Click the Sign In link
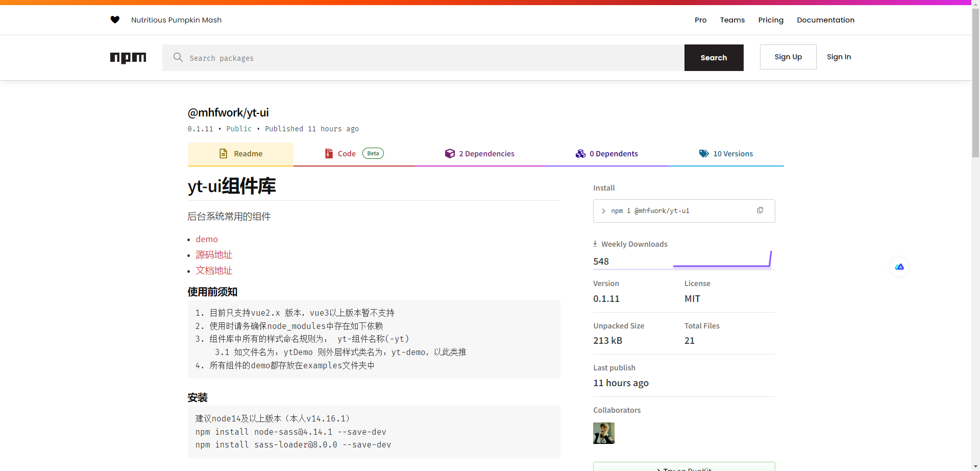This screenshot has height=471, width=980. [x=839, y=57]
